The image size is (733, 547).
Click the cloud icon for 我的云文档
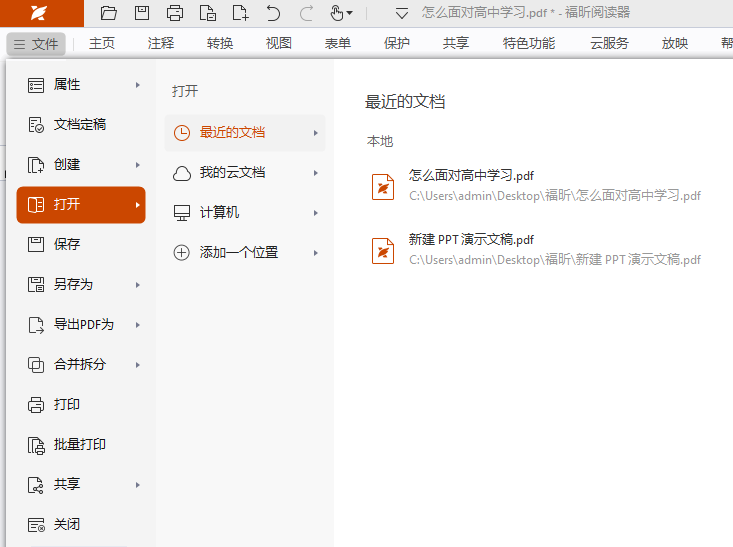(x=181, y=173)
